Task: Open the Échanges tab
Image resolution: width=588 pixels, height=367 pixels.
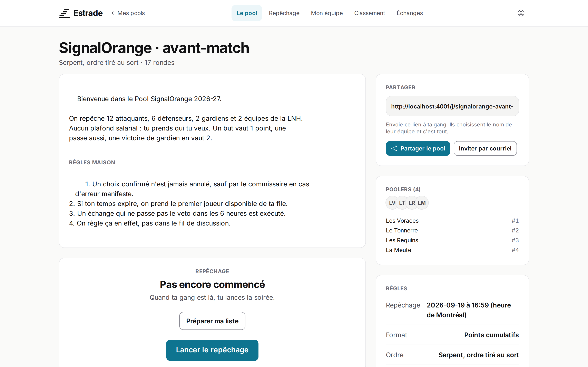Action: click(x=410, y=13)
